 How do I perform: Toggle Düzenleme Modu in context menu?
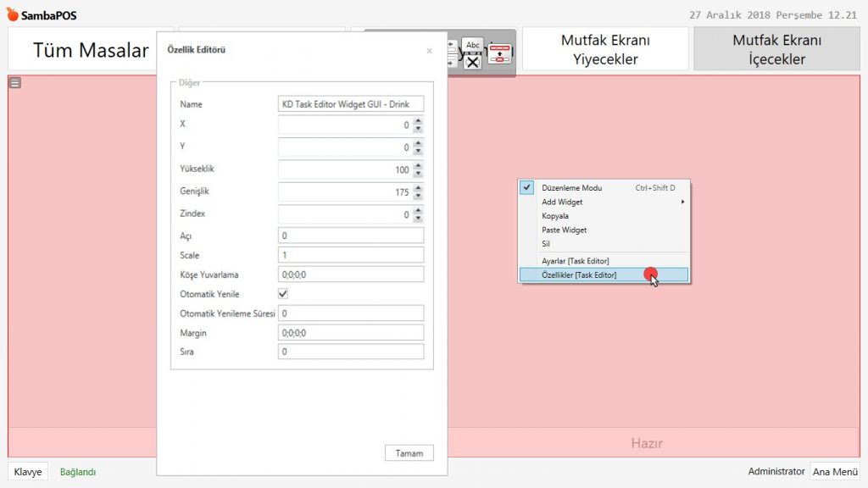click(572, 188)
